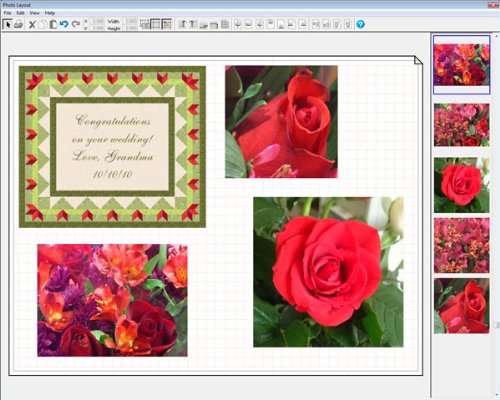This screenshot has width=500, height=400.
Task: Click the thumbnail panel splitter handle
Action: click(x=496, y=325)
